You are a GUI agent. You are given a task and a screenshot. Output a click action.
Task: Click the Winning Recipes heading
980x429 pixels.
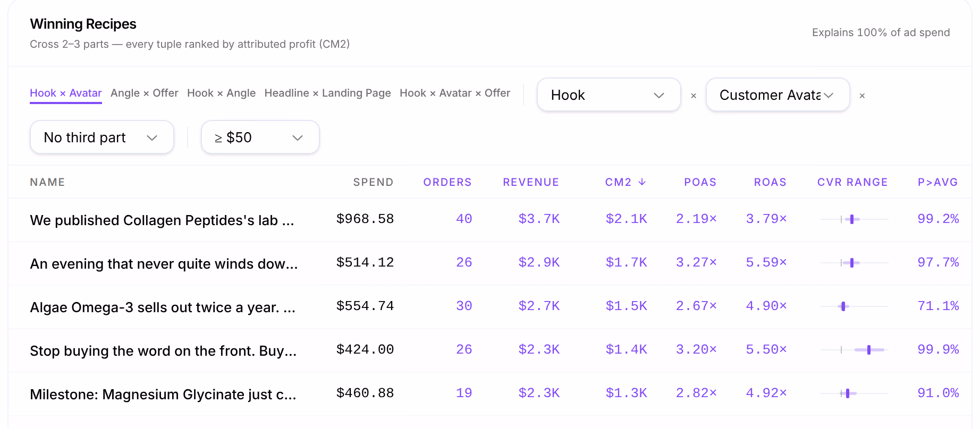point(83,24)
